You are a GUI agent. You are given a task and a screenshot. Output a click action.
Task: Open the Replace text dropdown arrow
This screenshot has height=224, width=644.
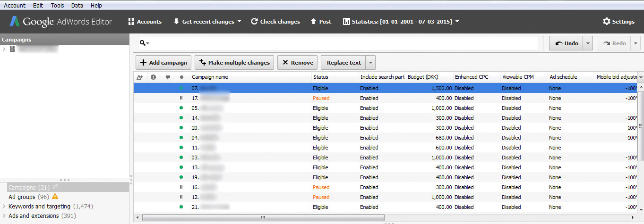coord(370,63)
